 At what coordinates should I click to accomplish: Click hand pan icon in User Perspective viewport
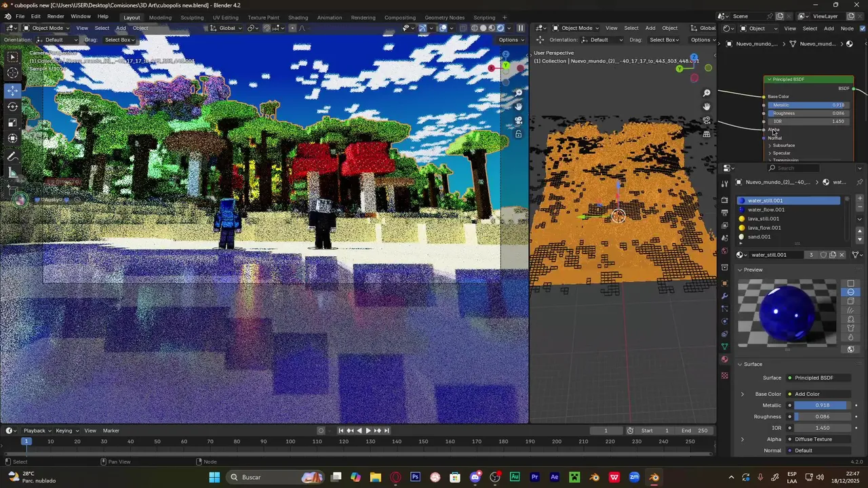pyautogui.click(x=707, y=106)
